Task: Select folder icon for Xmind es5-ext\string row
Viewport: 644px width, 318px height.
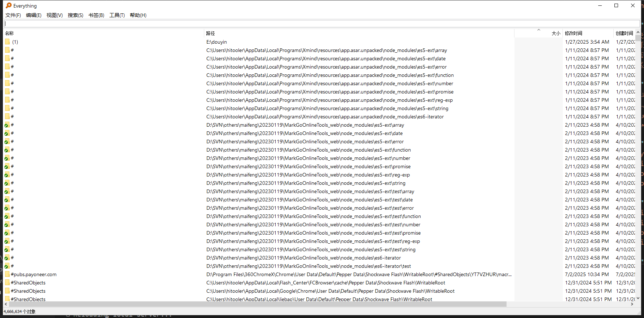Action: [7, 108]
